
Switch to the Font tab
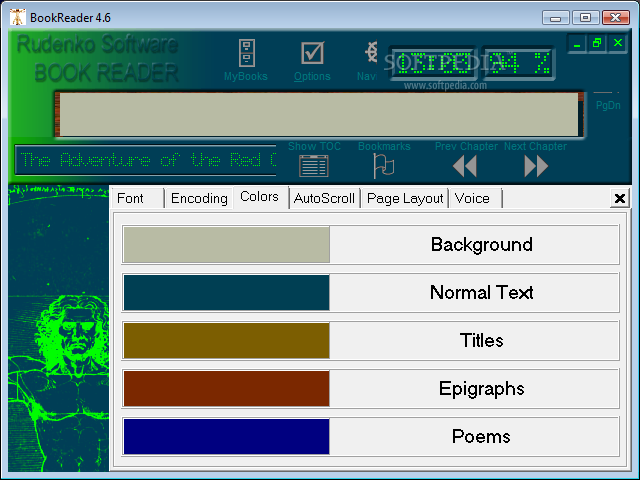coord(138,198)
